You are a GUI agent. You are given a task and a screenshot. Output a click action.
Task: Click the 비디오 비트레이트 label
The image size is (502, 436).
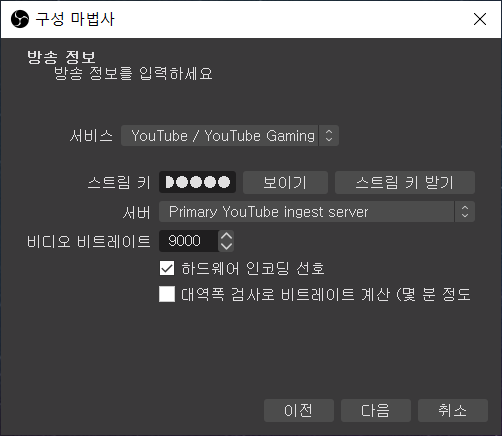[89, 241]
